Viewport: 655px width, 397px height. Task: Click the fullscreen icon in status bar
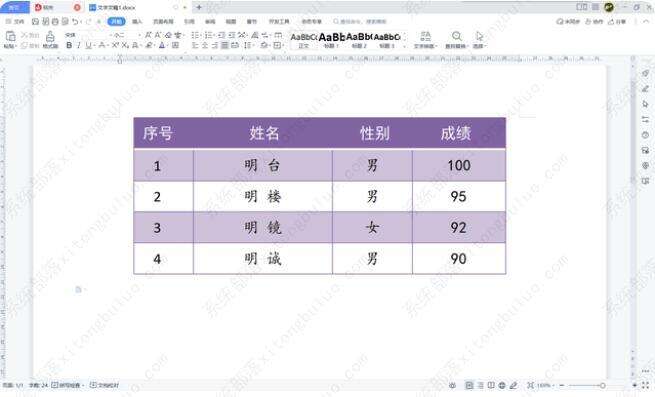point(646,385)
